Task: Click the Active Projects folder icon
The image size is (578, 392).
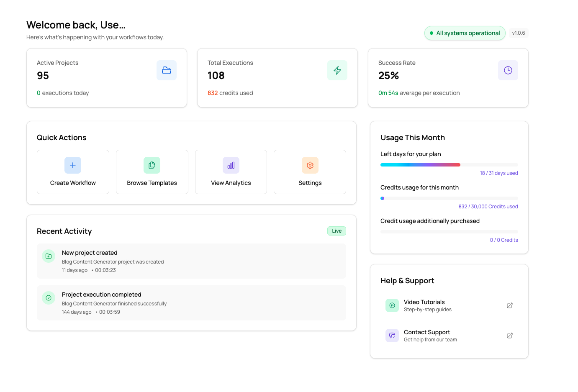Action: pyautogui.click(x=167, y=70)
